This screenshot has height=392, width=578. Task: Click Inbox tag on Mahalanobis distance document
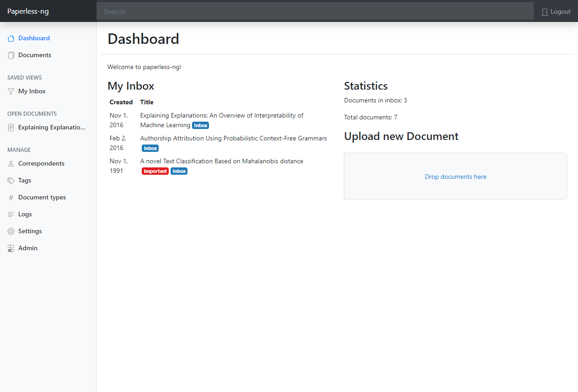pos(179,171)
